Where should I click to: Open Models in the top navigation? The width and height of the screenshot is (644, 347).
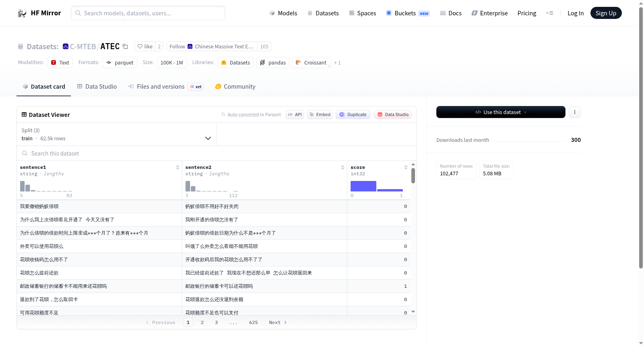click(x=283, y=13)
